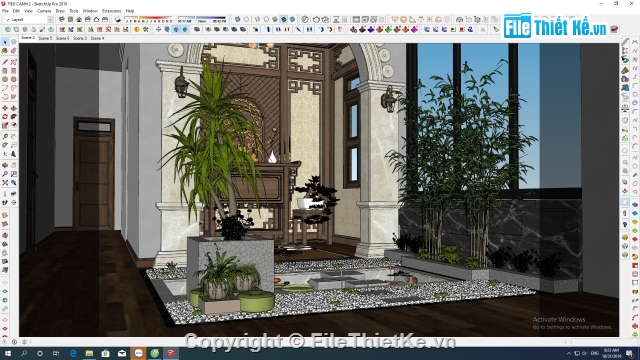Select the Tape Measure tool

5,136
